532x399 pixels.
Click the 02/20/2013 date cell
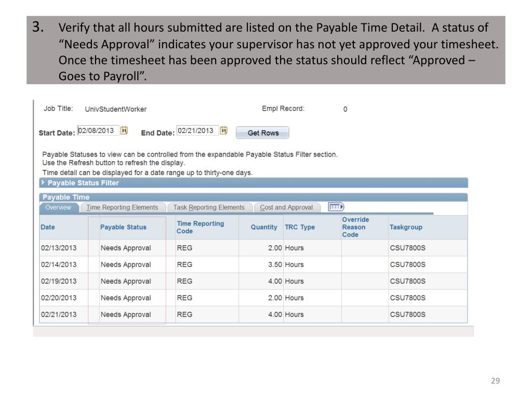tap(59, 298)
